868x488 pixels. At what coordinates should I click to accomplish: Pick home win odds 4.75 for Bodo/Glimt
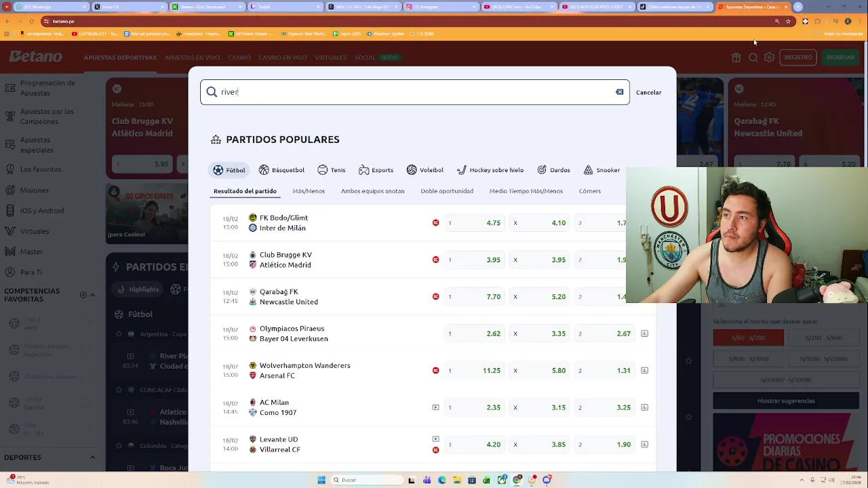click(474, 223)
